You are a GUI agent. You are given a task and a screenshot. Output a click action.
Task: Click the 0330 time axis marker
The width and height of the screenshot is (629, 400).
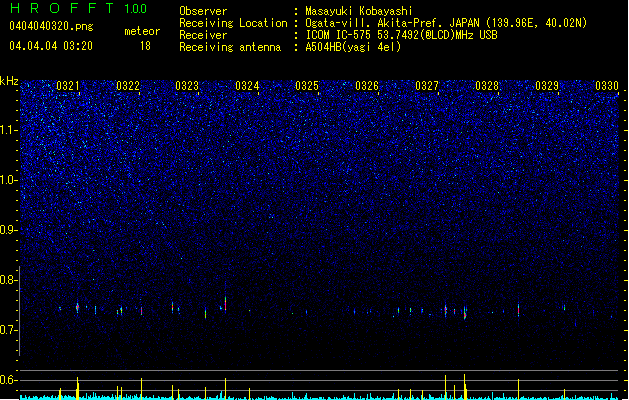[x=607, y=86]
